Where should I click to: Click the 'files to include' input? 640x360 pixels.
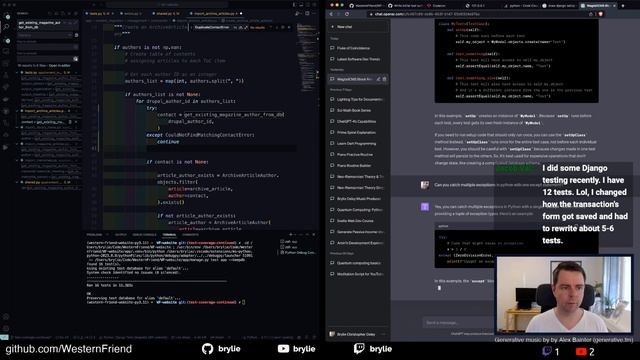point(47,47)
